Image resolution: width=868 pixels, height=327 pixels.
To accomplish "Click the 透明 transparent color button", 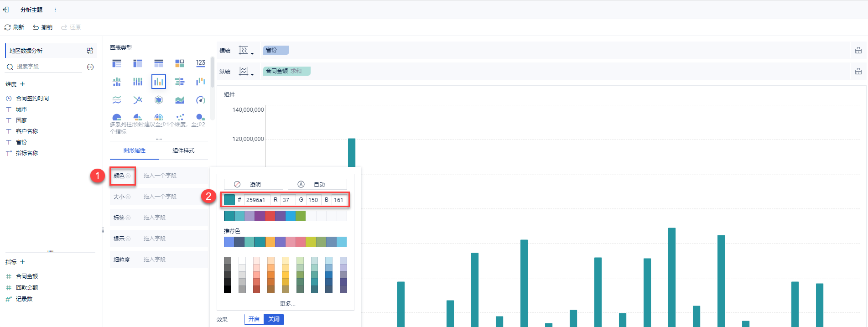I will pyautogui.click(x=254, y=184).
